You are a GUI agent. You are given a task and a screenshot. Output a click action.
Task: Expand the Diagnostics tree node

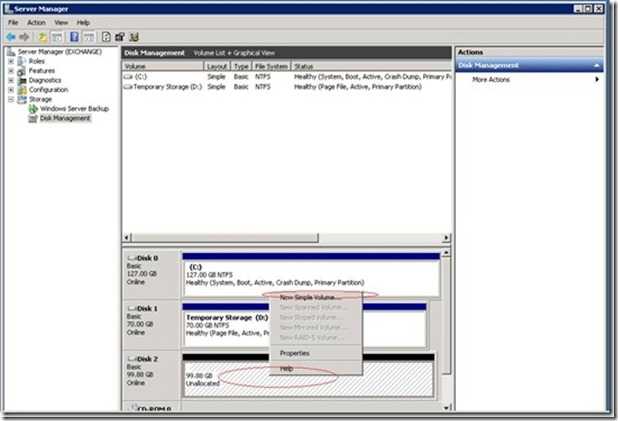(11, 80)
